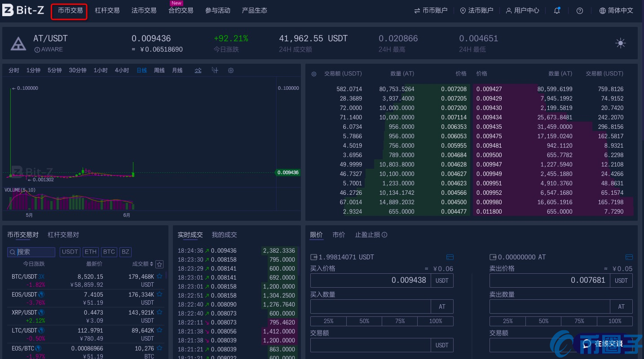Click globe icon next to LTC/USDT

pos(41,330)
